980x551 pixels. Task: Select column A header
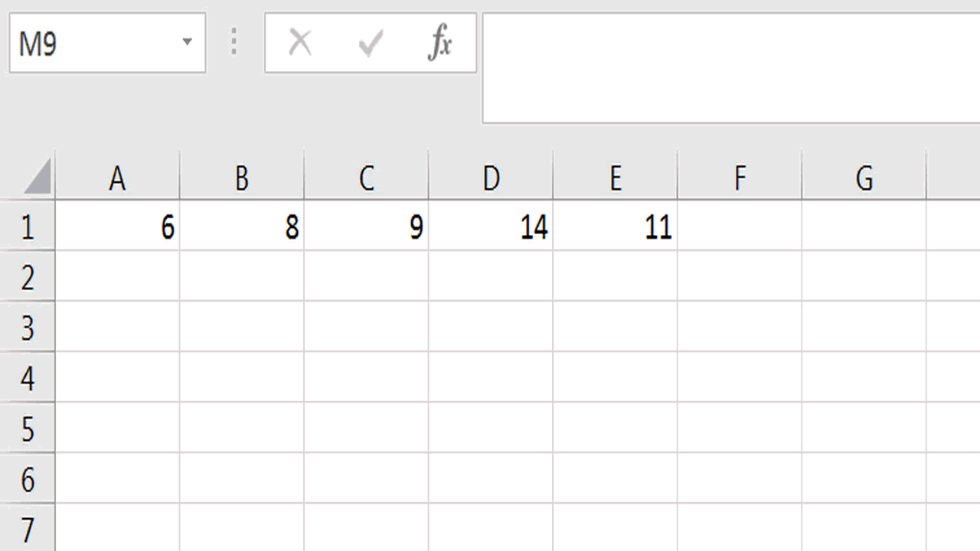point(116,178)
